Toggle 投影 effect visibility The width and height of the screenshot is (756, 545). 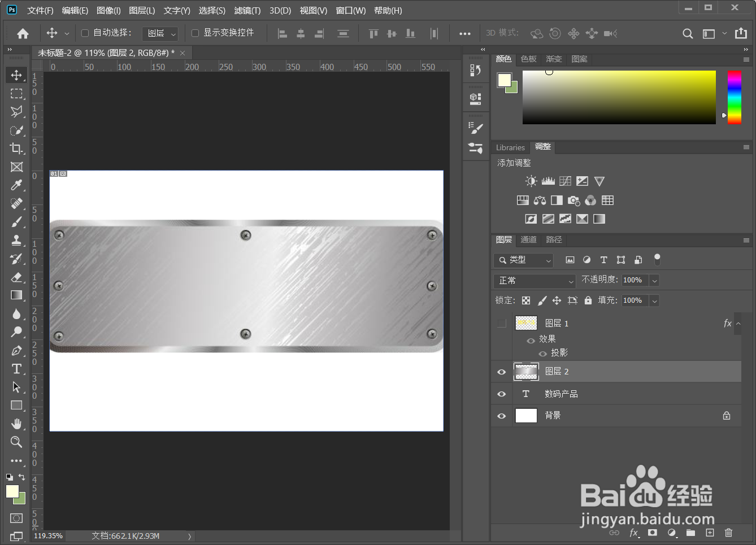pos(543,354)
